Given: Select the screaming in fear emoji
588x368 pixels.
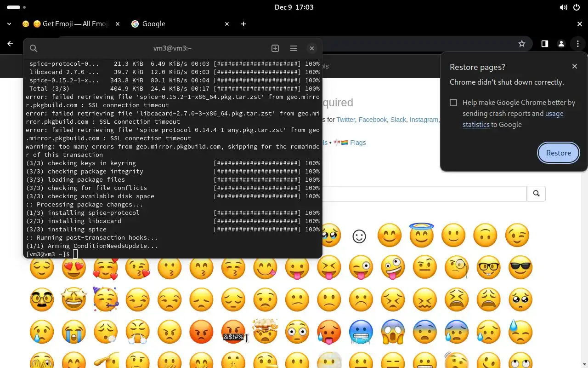Looking at the screenshot, I should point(393,332).
